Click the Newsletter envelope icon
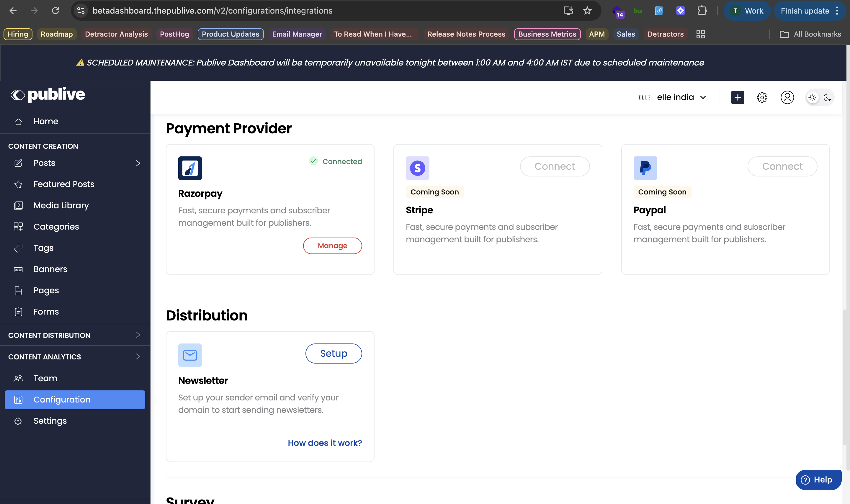850x504 pixels. (x=190, y=355)
